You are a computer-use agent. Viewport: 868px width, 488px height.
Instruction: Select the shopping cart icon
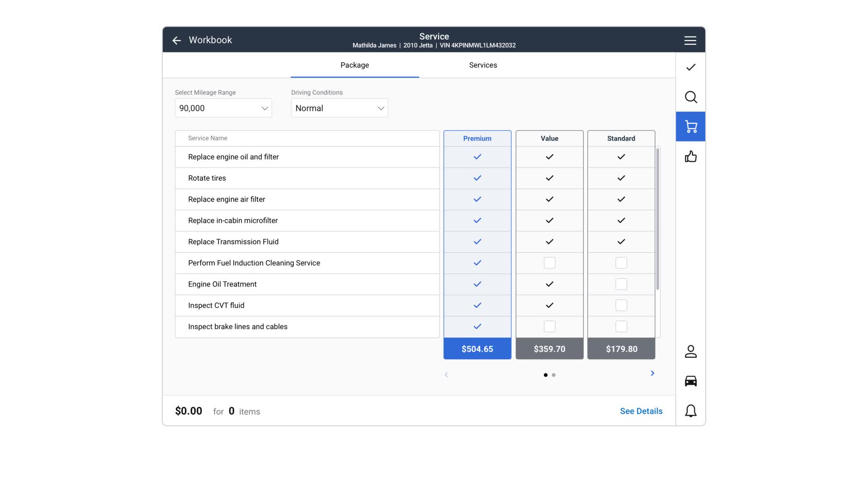[690, 127]
